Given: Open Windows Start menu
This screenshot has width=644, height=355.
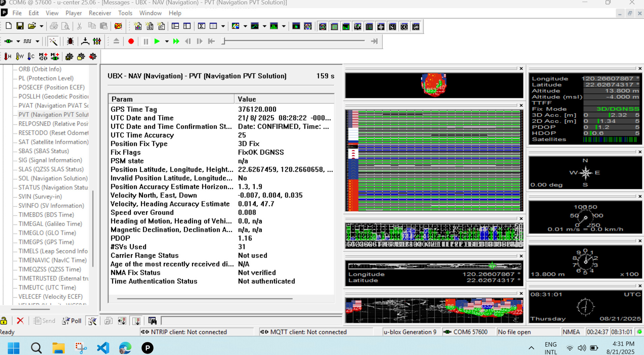Looking at the screenshot, I should 13,348.
